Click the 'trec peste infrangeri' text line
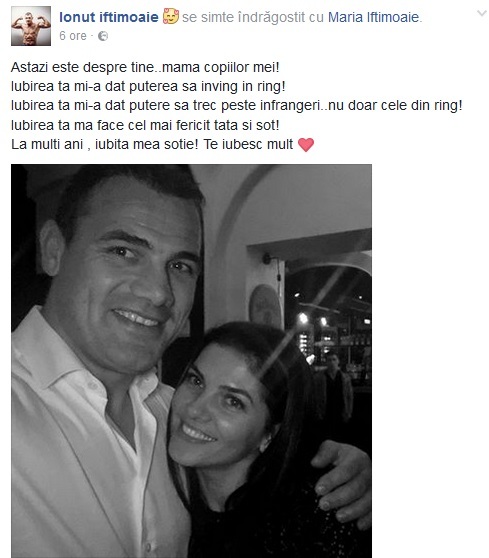The width and height of the screenshot is (489, 558). [x=237, y=106]
